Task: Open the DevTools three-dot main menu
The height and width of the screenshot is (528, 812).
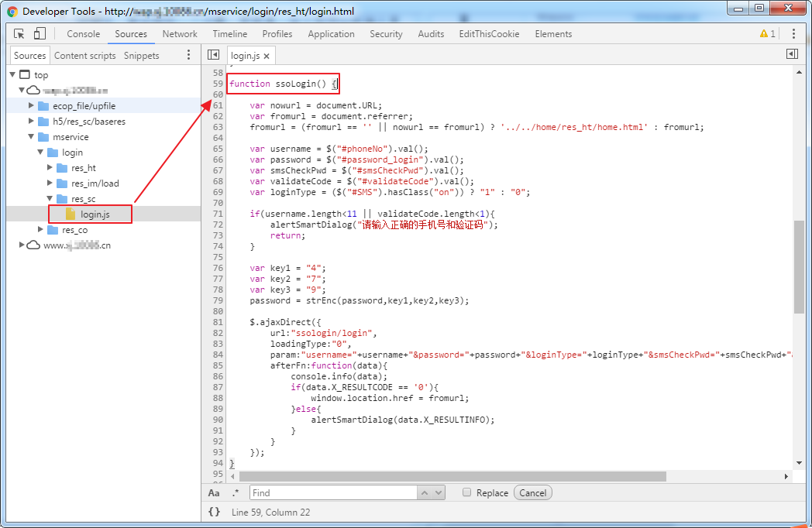Action: [x=793, y=33]
